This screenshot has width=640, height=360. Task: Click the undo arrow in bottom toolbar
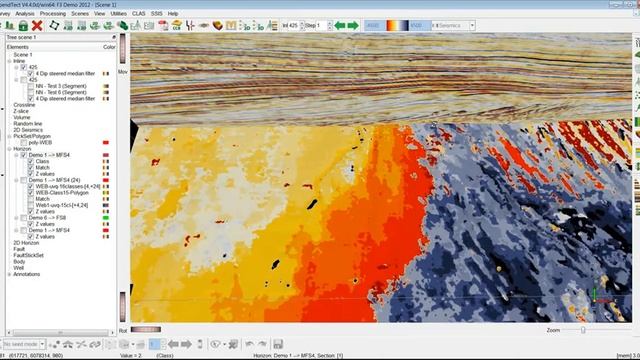point(250,344)
